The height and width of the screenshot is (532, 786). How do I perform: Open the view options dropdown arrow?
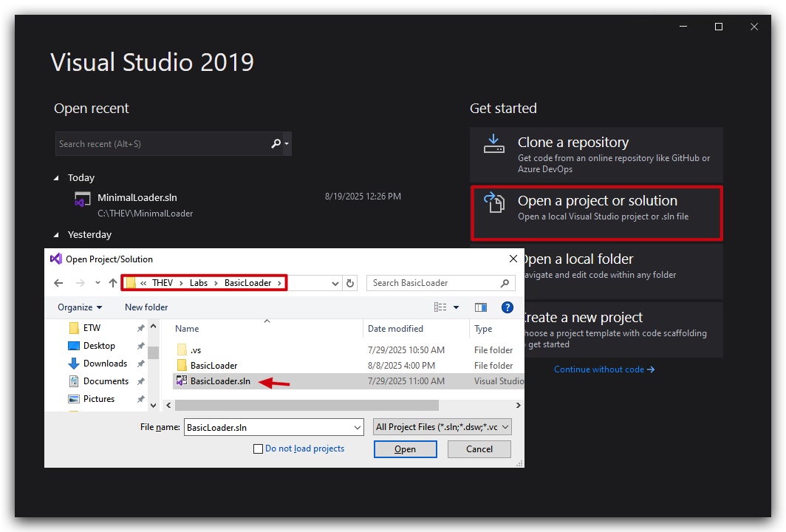(x=457, y=307)
